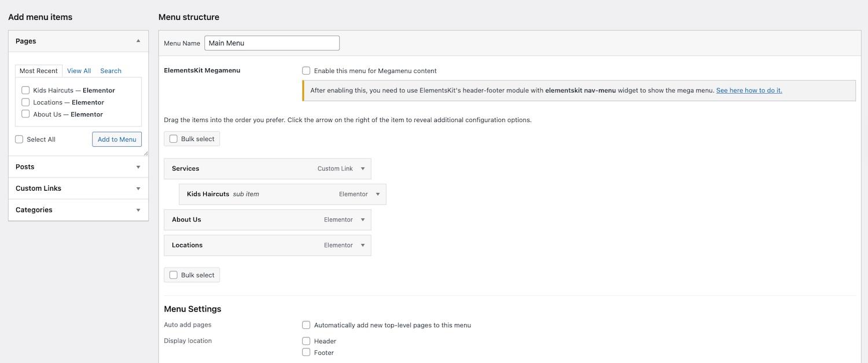The width and height of the screenshot is (868, 363).
Task: Expand the Custom Links panel arrow
Action: pyautogui.click(x=138, y=188)
